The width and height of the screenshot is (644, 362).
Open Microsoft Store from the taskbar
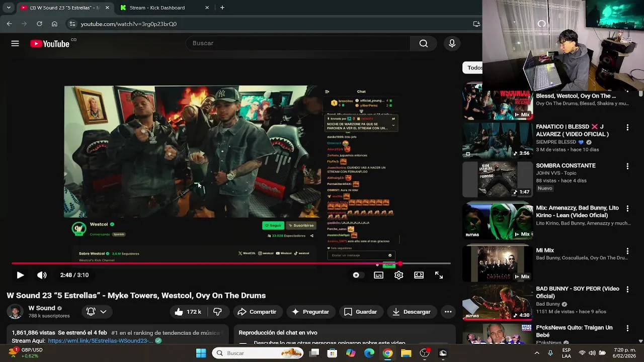pyautogui.click(x=332, y=353)
